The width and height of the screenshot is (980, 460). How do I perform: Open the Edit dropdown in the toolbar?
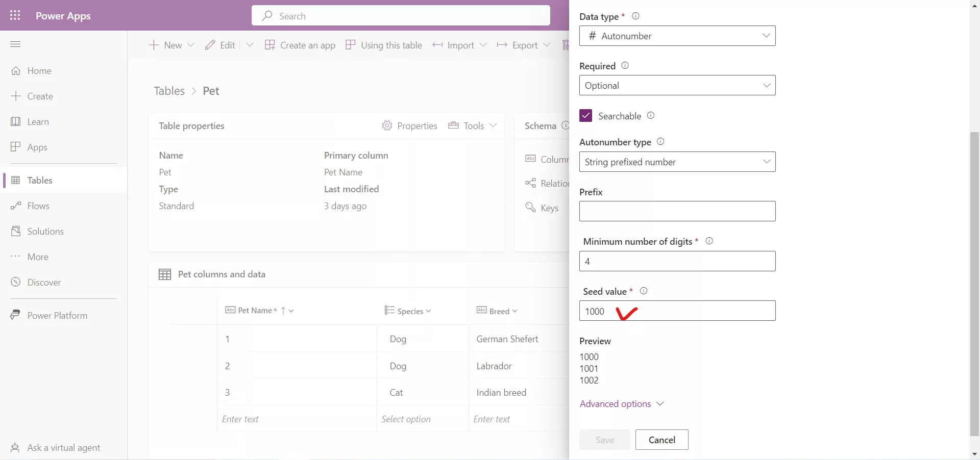click(250, 45)
